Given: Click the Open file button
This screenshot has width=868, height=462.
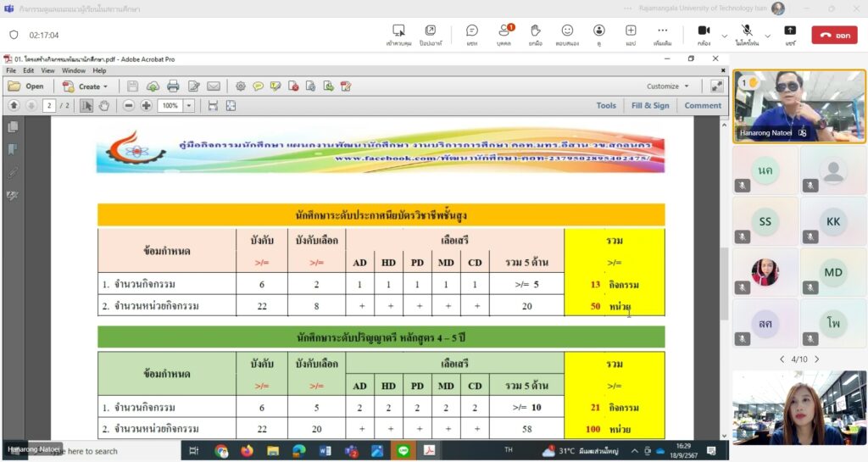Looking at the screenshot, I should (26, 86).
